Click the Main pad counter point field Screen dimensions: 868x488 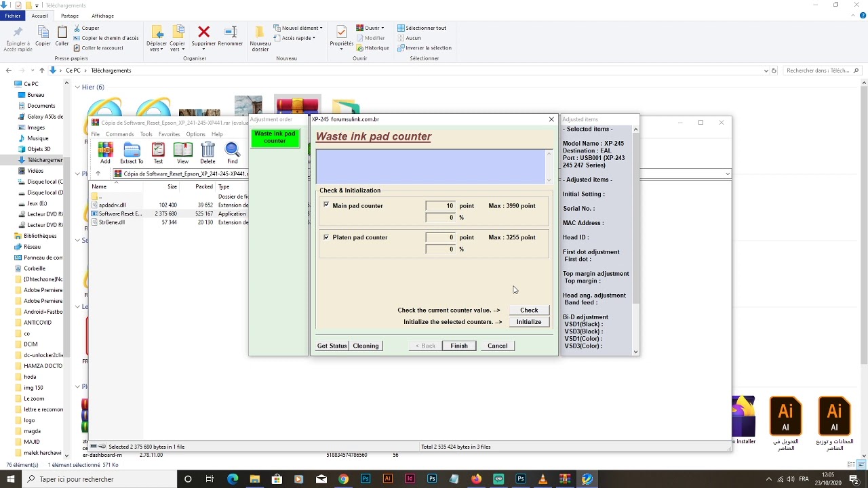(x=440, y=205)
